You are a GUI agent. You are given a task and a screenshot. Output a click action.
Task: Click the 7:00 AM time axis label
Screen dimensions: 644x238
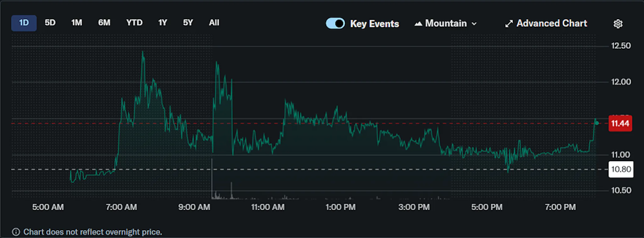121,207
